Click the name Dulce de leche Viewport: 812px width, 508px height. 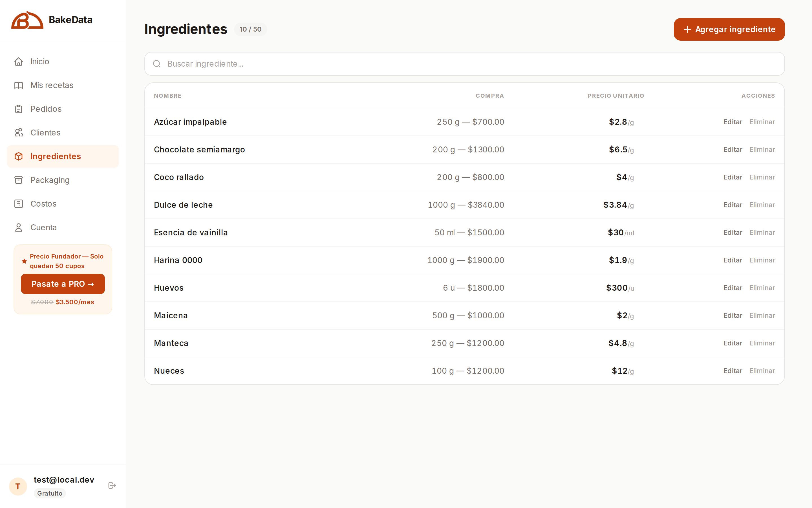[183, 205]
